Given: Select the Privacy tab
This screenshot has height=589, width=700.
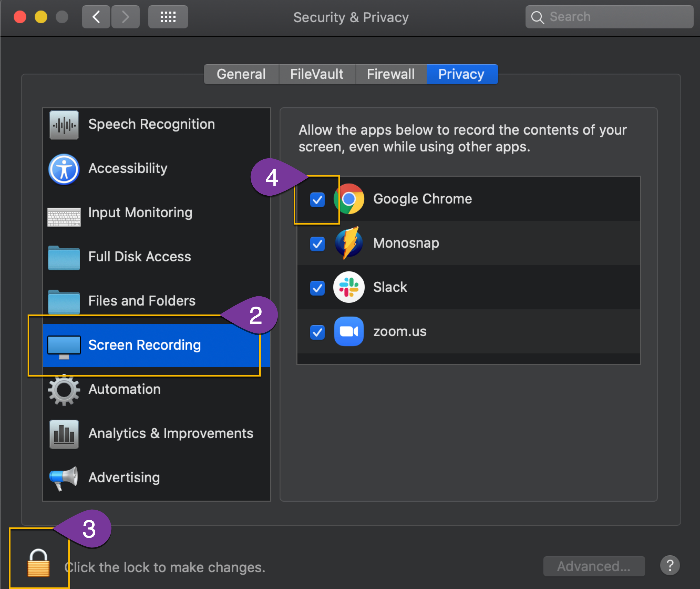Looking at the screenshot, I should (x=462, y=74).
